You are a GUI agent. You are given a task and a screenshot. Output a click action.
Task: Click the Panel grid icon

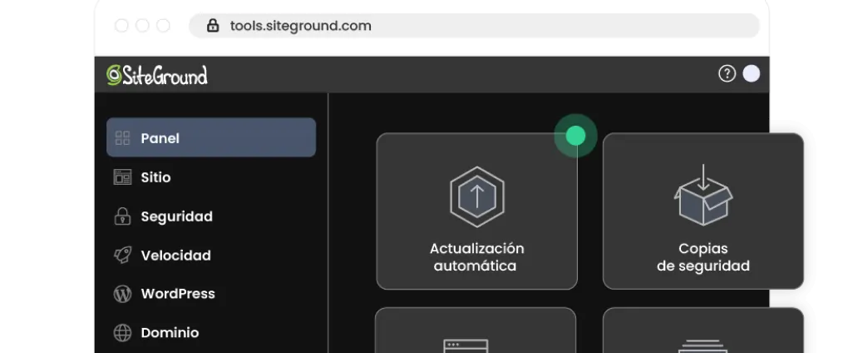122,138
